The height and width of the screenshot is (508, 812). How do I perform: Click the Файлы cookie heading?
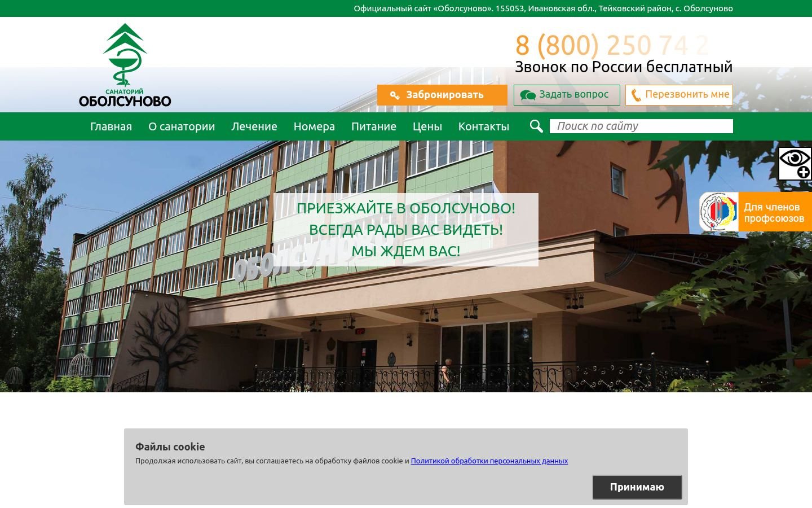(x=170, y=446)
